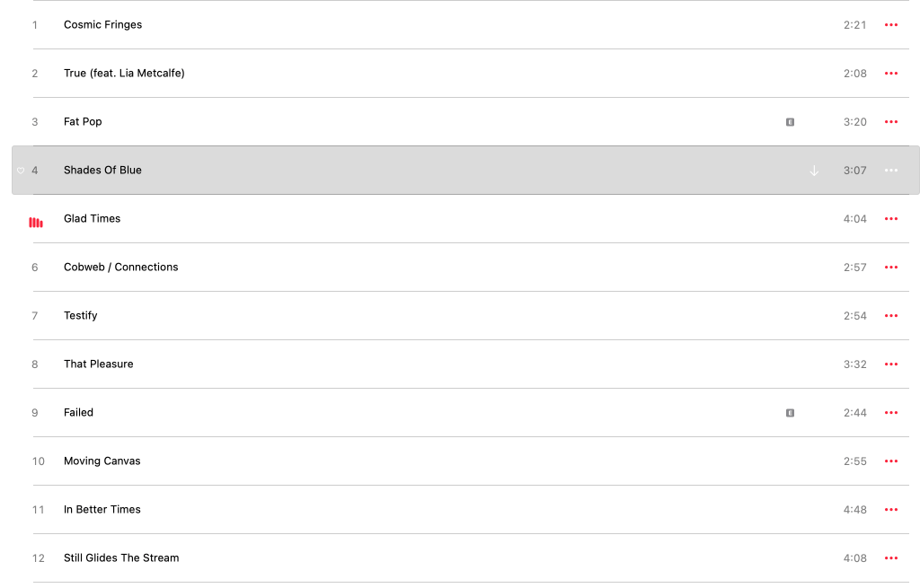Open more options for Fat Pop

click(x=891, y=122)
